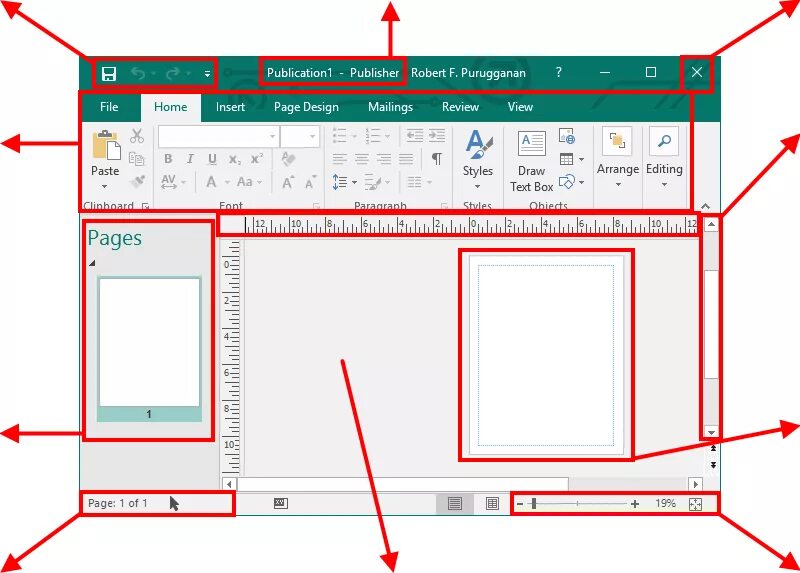This screenshot has height=573, width=800.
Task: Click the Increase Indent icon
Action: (437, 136)
